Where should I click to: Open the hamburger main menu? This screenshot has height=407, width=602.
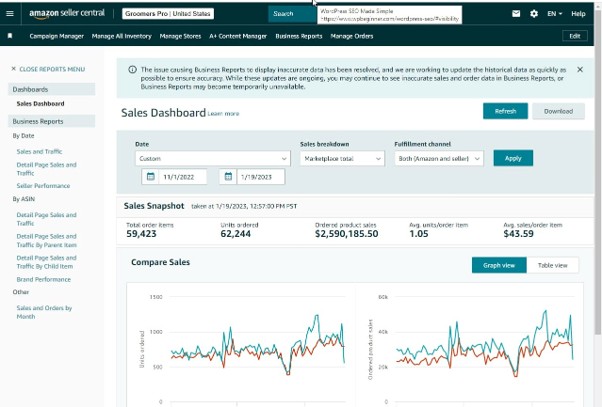pos(10,13)
